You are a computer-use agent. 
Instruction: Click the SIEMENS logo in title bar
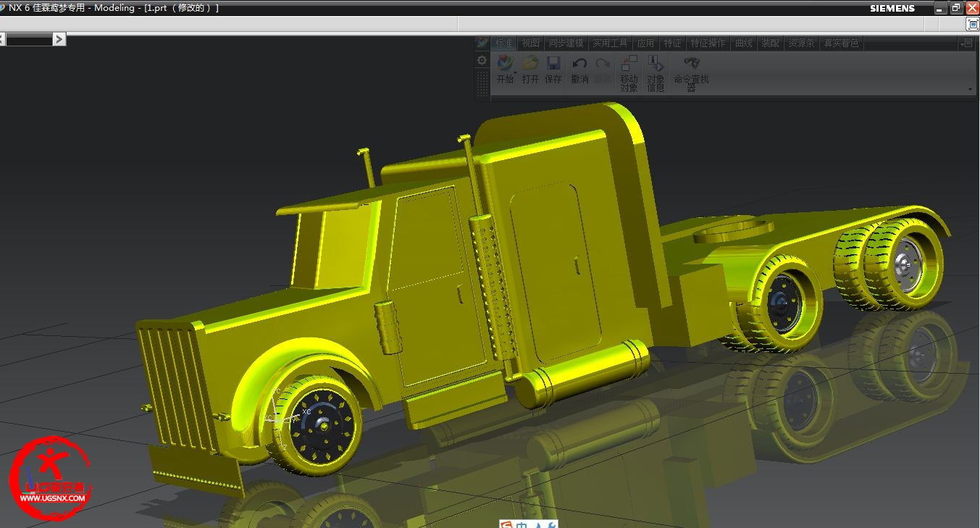pos(892,9)
